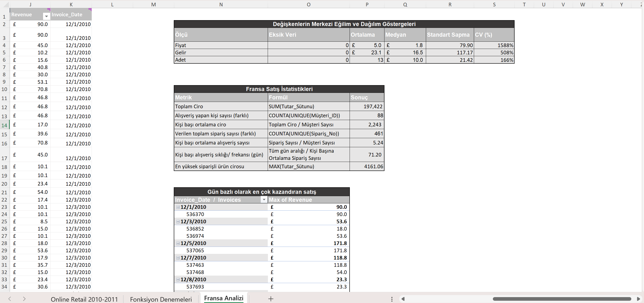Viewport: 644px width, 303px height.
Task: Click the result value 461
Action: pyautogui.click(x=367, y=133)
